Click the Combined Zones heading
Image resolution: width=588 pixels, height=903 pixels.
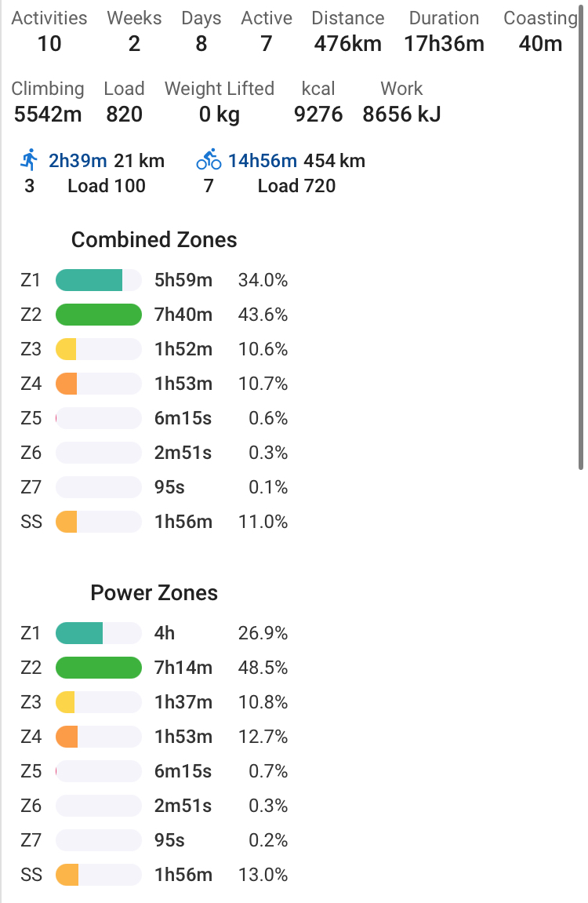point(154,240)
